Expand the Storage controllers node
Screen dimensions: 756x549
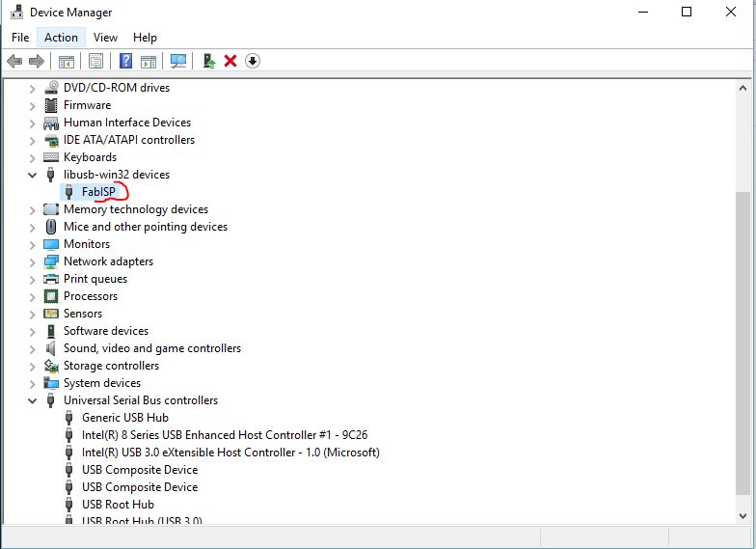coord(33,367)
